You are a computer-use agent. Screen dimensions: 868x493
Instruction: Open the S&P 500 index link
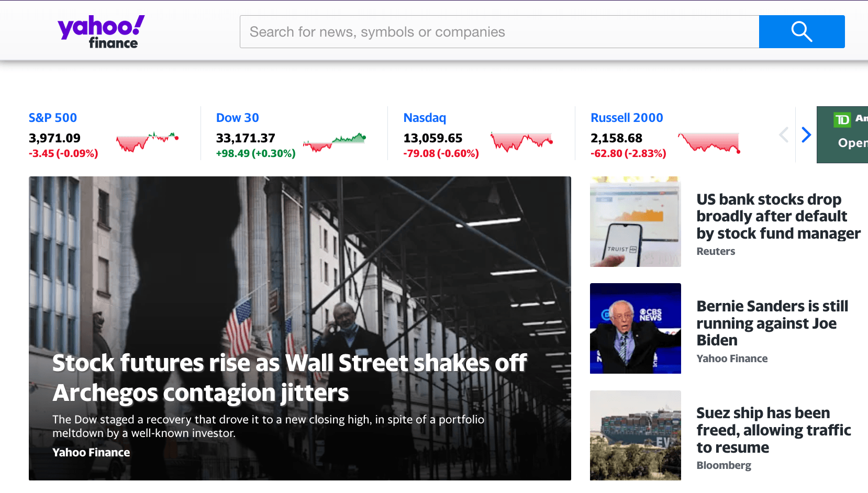pos(53,118)
